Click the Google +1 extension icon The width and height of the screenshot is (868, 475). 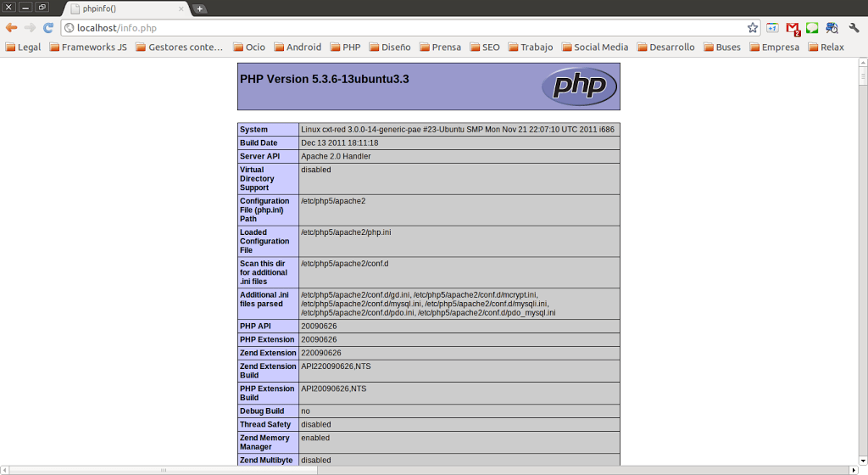point(772,28)
